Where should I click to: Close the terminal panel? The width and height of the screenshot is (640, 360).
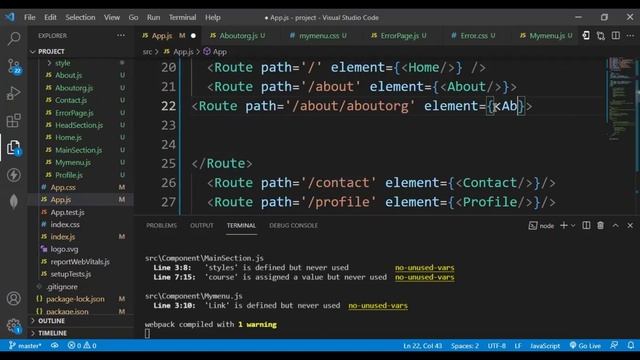coord(630,225)
